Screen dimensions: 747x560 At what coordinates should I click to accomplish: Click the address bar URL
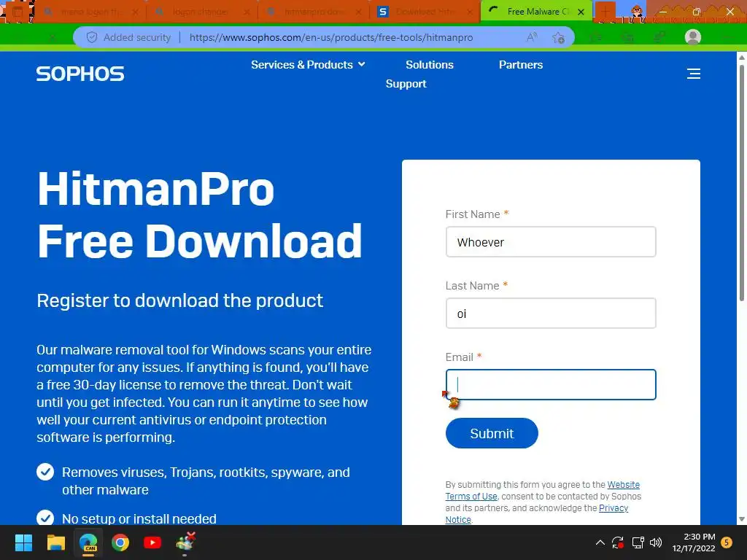point(331,37)
